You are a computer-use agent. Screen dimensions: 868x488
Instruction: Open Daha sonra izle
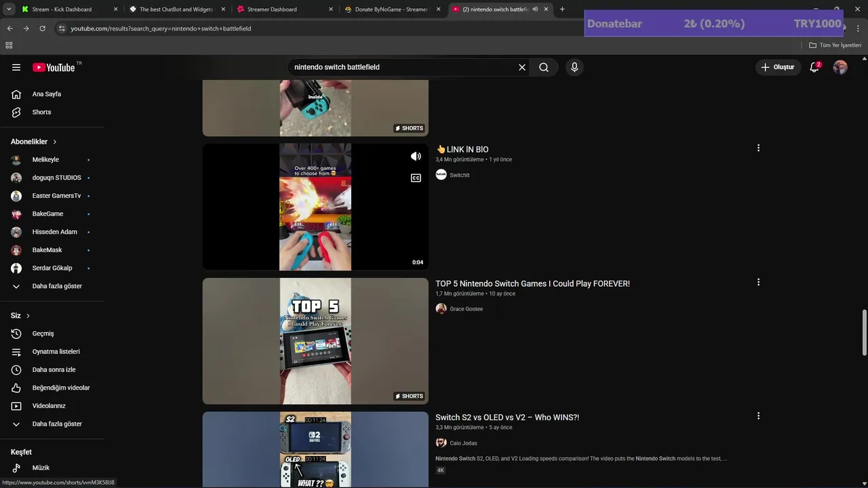coord(52,369)
